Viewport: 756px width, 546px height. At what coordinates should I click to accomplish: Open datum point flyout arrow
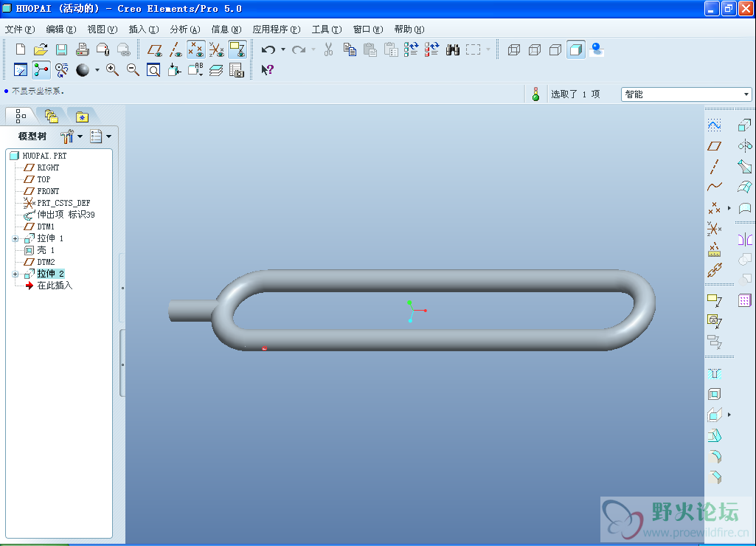[729, 208]
